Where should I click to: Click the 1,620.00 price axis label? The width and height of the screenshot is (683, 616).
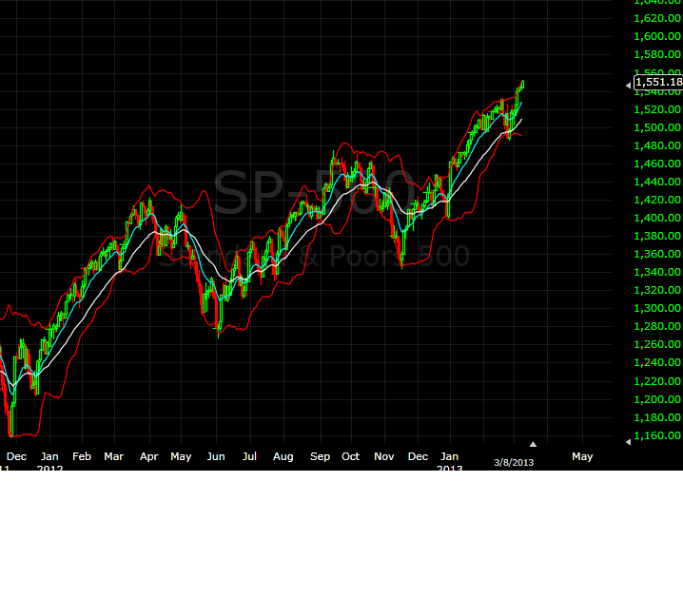coord(657,18)
